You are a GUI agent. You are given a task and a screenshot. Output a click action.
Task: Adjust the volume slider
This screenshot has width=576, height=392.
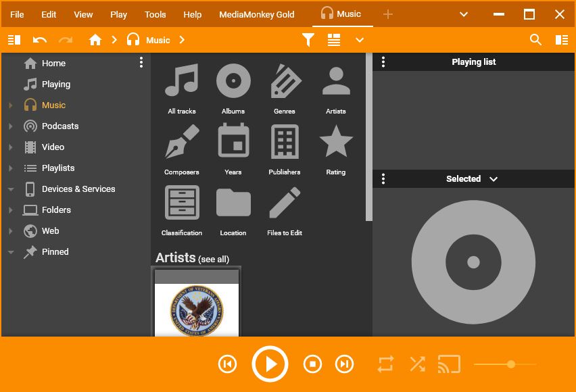(506, 364)
